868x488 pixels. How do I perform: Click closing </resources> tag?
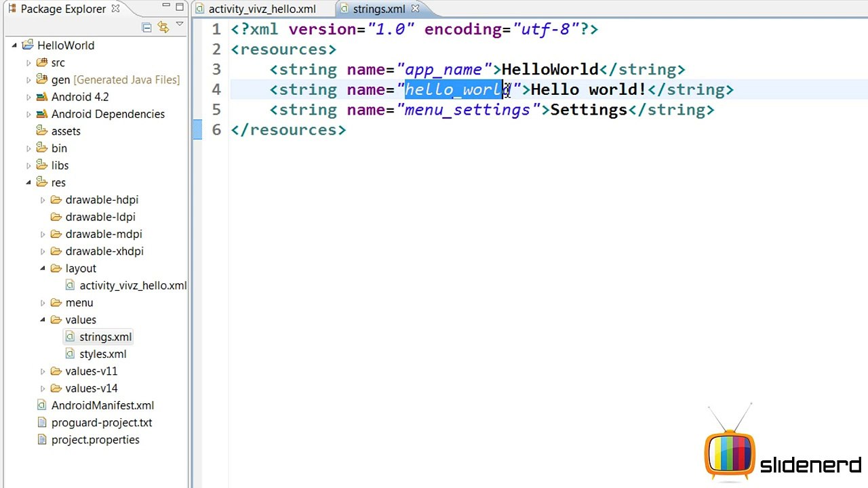tap(288, 130)
